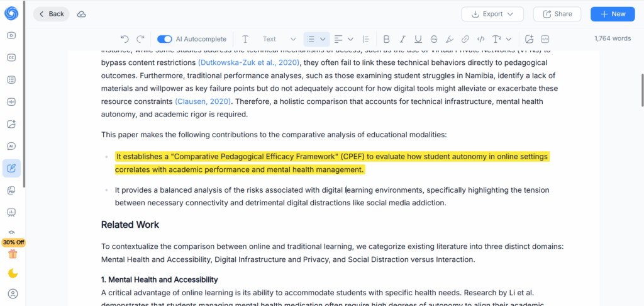
Task: Redo the last edit
Action: (x=140, y=39)
